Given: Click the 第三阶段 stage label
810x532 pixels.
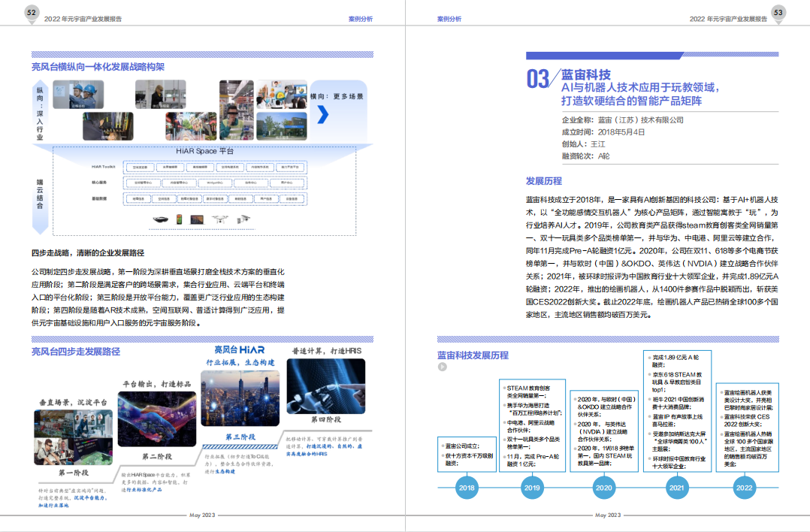Looking at the screenshot, I should (240, 437).
